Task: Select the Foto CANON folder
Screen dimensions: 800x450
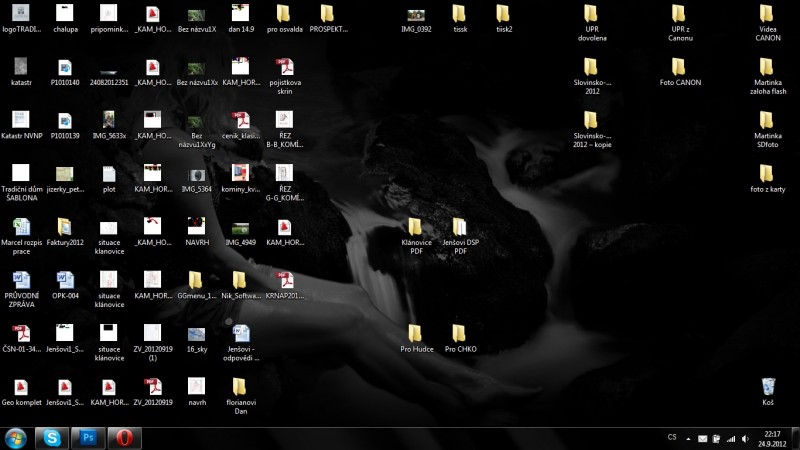Action: click(x=680, y=67)
